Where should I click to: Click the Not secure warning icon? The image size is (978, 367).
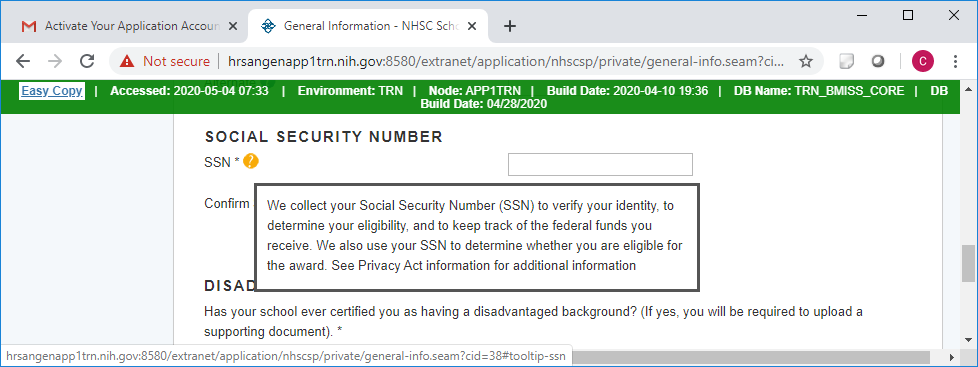tap(127, 61)
